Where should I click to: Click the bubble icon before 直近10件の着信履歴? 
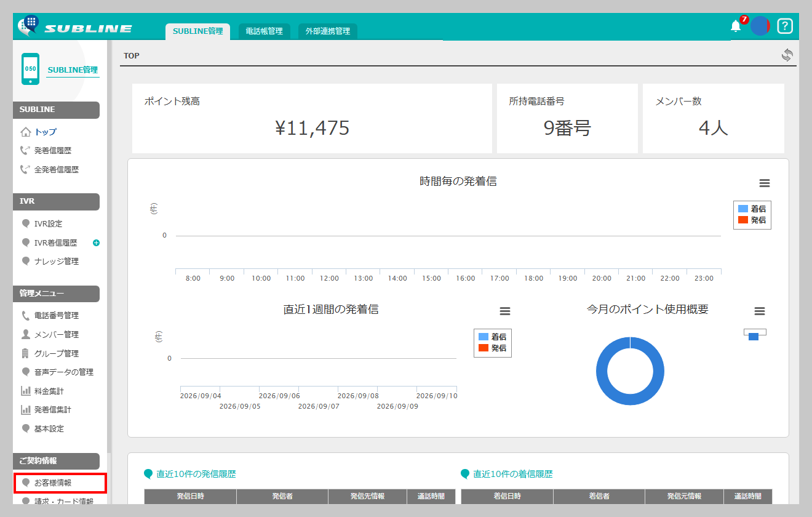[465, 474]
